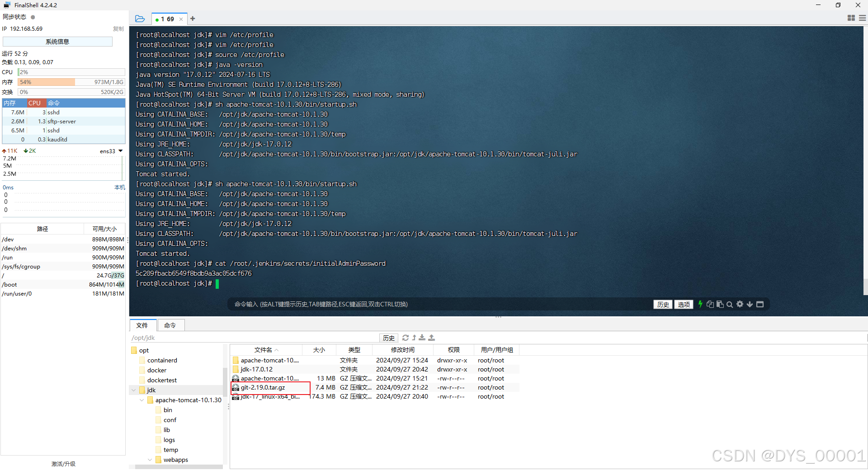
Task: Select the git-2.19.0.tar.gz archive icon
Action: pyautogui.click(x=236, y=387)
